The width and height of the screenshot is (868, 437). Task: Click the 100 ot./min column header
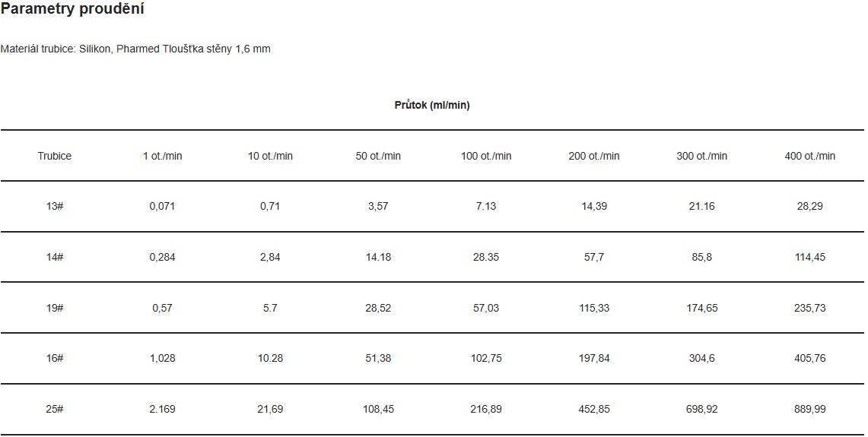(x=486, y=156)
